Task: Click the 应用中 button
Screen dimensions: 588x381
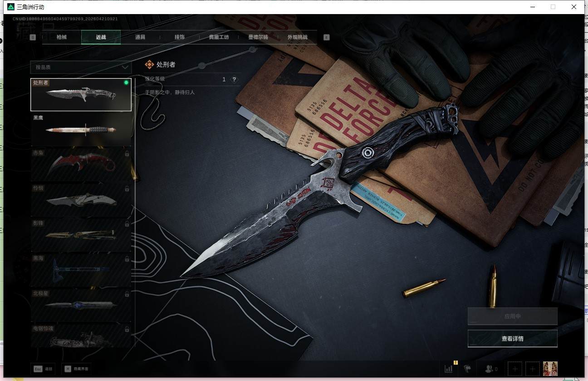Action: [x=512, y=316]
